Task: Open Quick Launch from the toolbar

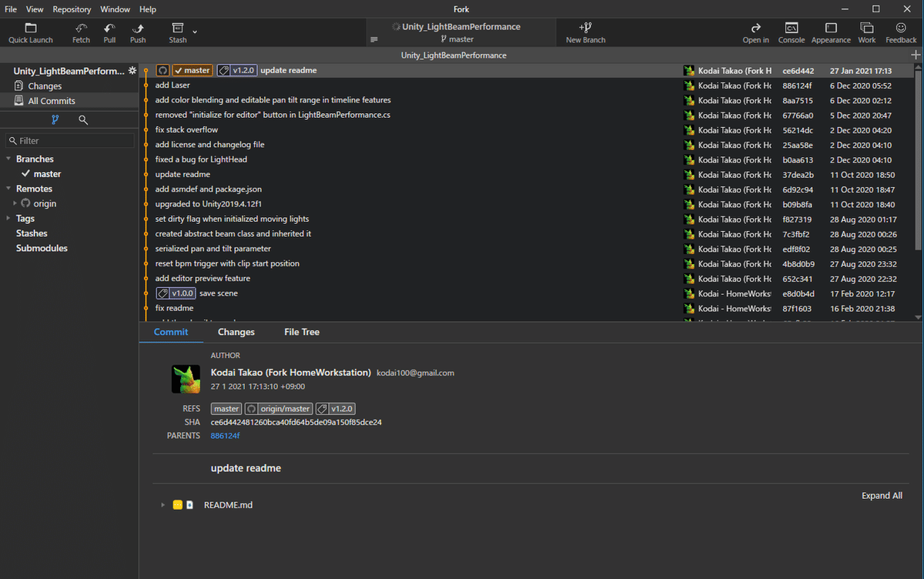Action: point(31,33)
